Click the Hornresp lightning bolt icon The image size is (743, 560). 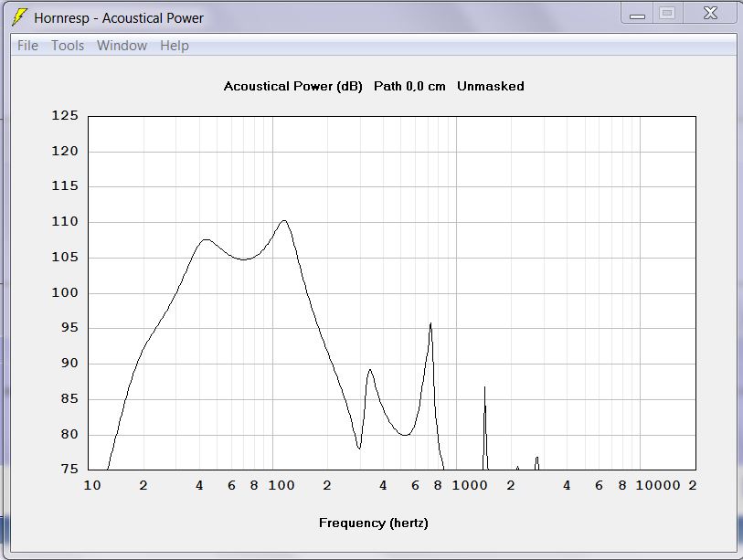19,17
